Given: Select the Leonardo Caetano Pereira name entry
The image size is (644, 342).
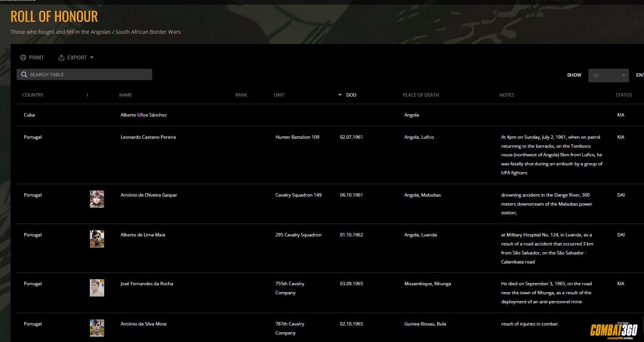Looking at the screenshot, I should (148, 137).
